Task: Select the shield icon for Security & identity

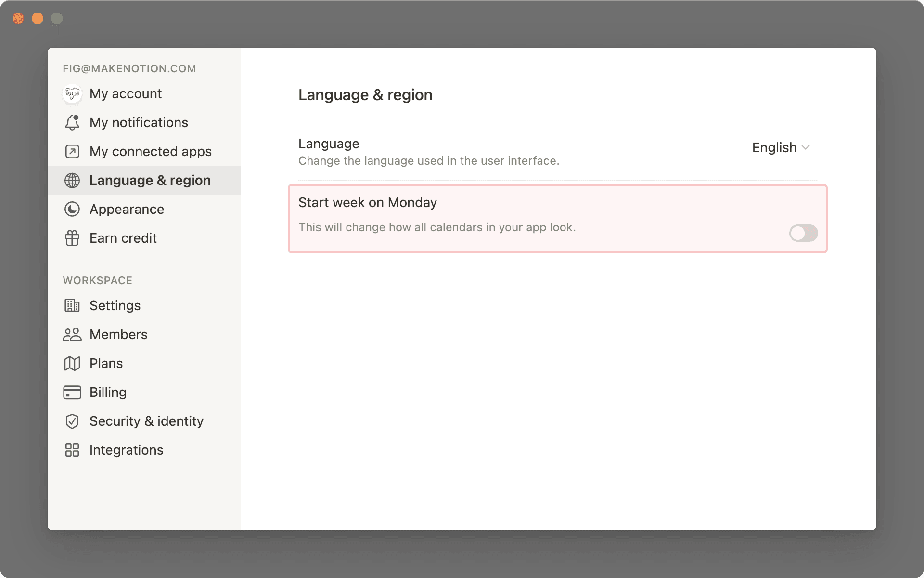Action: coord(72,421)
